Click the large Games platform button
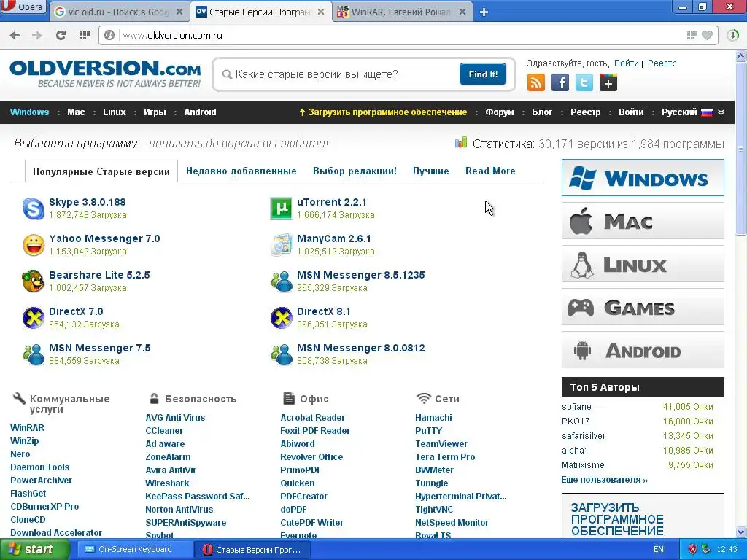The width and height of the screenshot is (747, 560). [643, 307]
